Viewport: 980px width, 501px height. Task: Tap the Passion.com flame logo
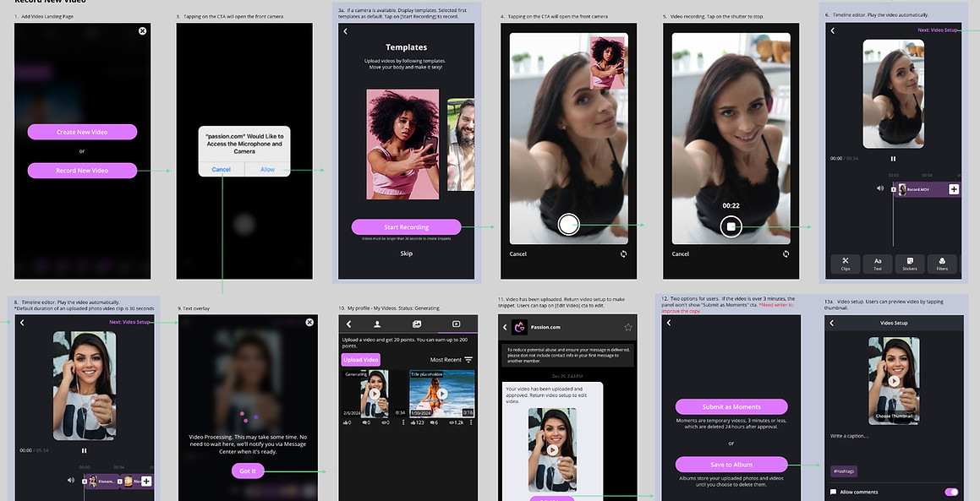coord(519,327)
